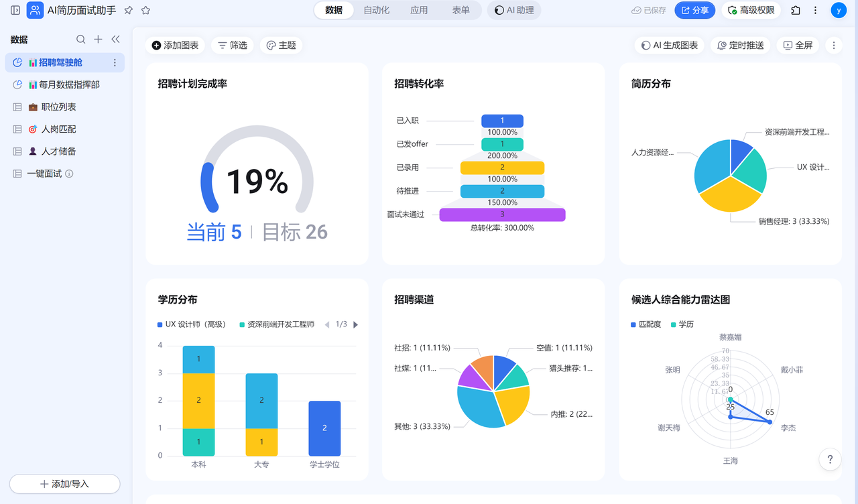This screenshot has height=504, width=858.
Task: Go to next legend page in 学历分布
Action: point(355,324)
